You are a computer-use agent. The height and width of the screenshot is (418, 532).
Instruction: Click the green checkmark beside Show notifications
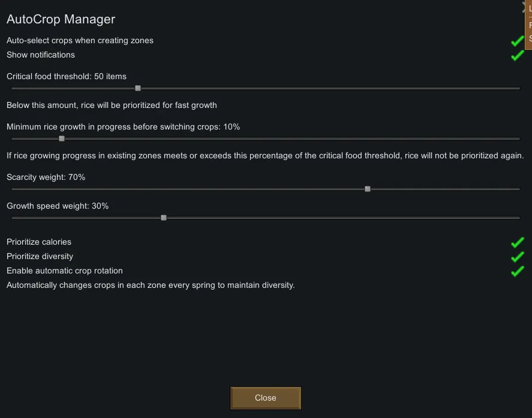pyautogui.click(x=517, y=55)
